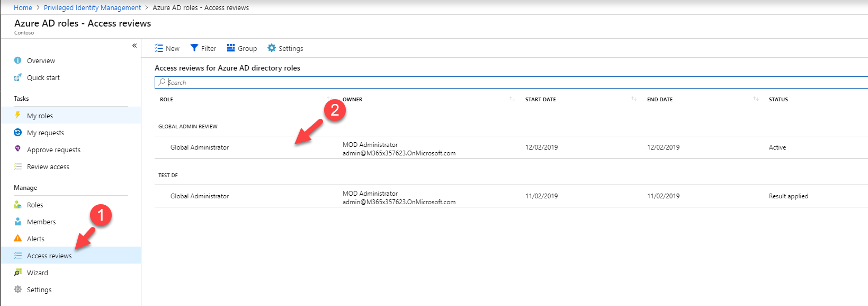
Task: Click the Wizard icon in sidebar
Action: pos(17,273)
